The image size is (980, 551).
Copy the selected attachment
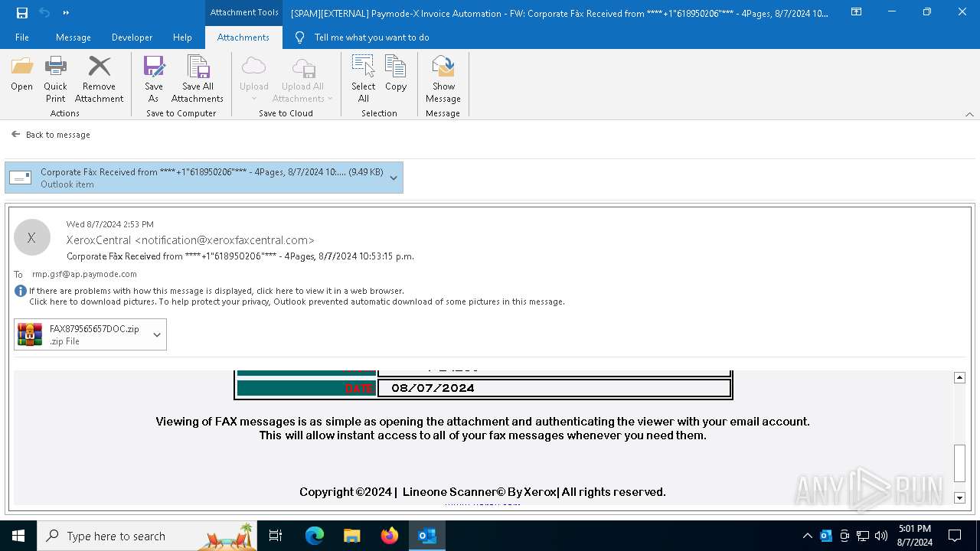click(x=396, y=75)
